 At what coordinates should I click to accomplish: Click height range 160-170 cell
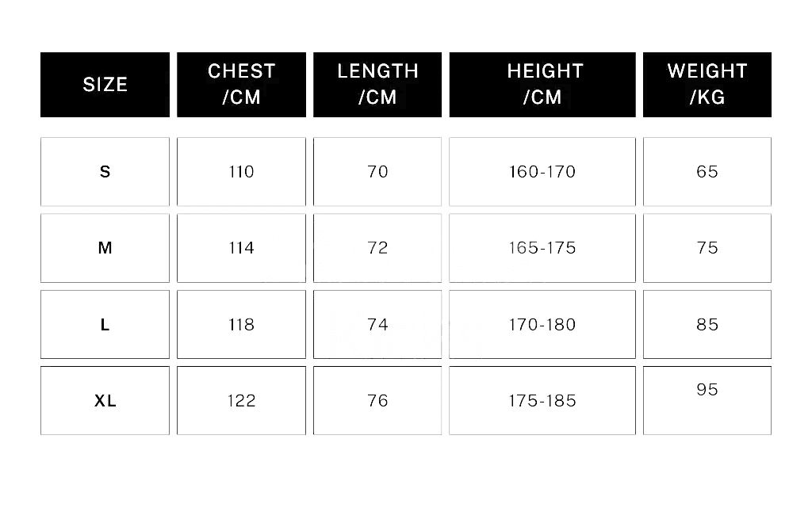542,172
